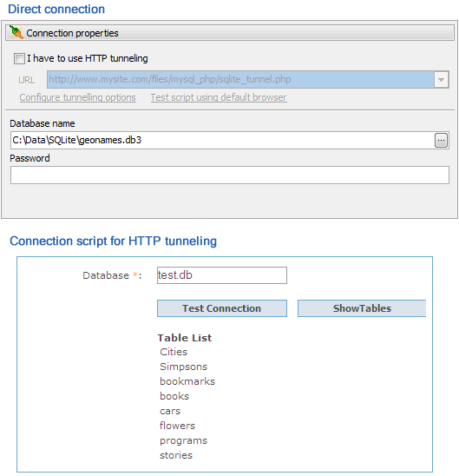
Task: Open Configure tunnelling options link
Action: (77, 97)
